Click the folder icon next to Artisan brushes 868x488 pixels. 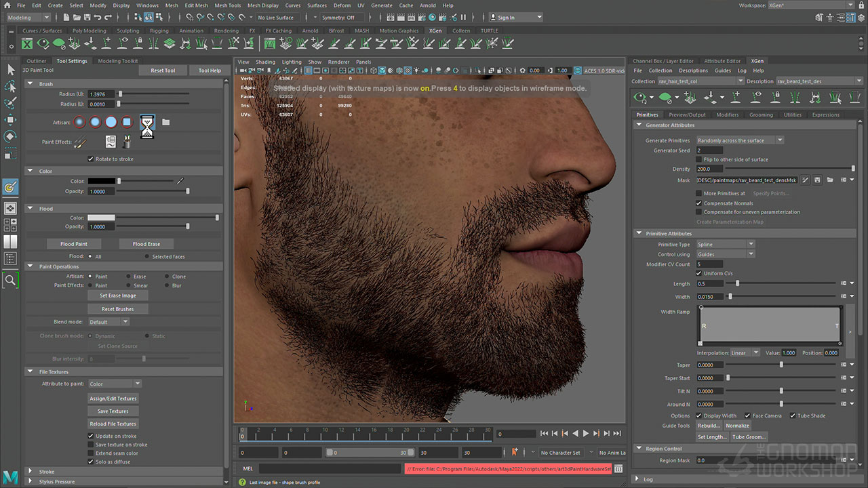pyautogui.click(x=165, y=123)
